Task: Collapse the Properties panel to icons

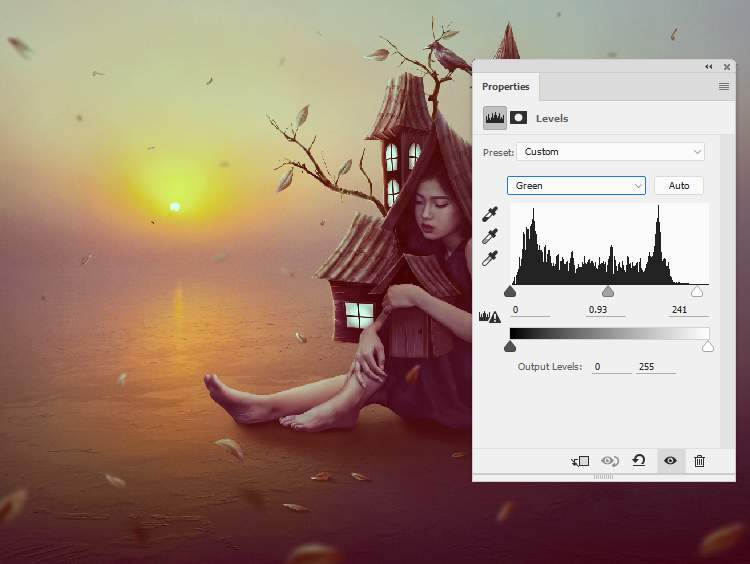Action: click(x=709, y=66)
